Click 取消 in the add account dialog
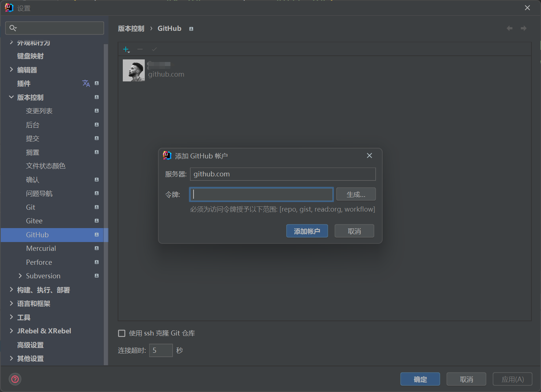 [x=354, y=231]
